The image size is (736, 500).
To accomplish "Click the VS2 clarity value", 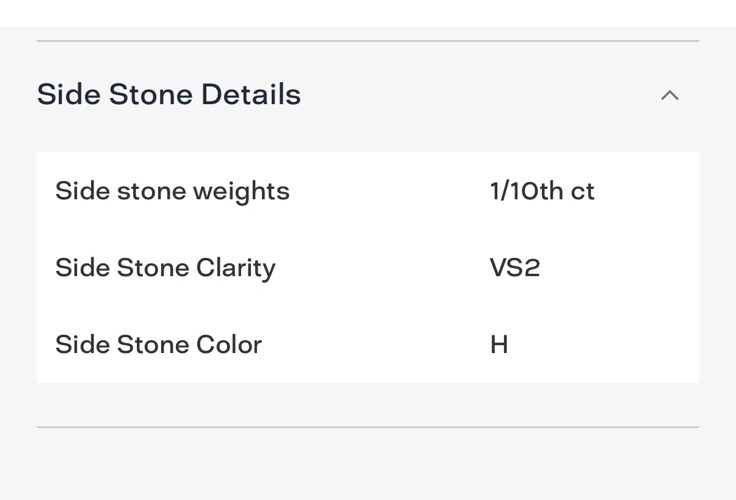I will [x=515, y=268].
